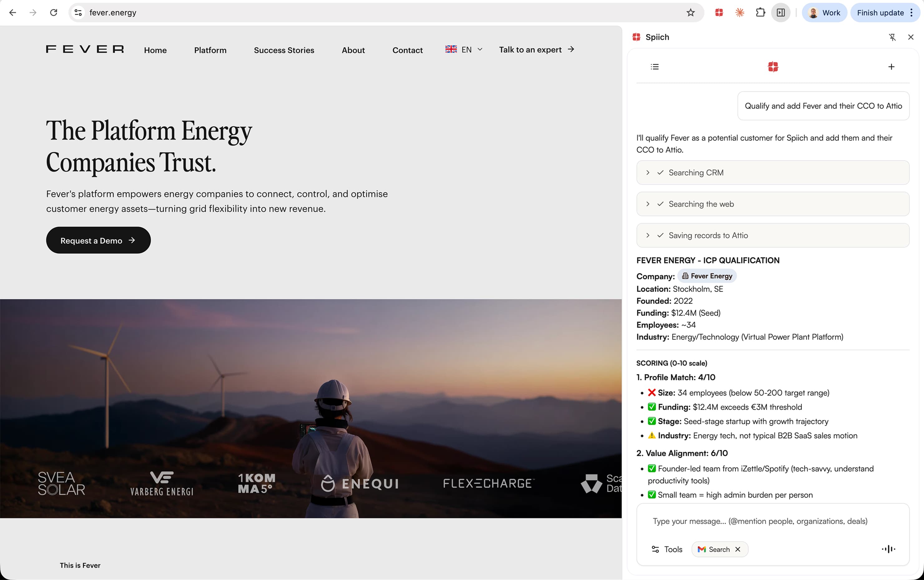Image resolution: width=924 pixels, height=580 pixels.
Task: Expand the Searching the web step
Action: point(648,204)
